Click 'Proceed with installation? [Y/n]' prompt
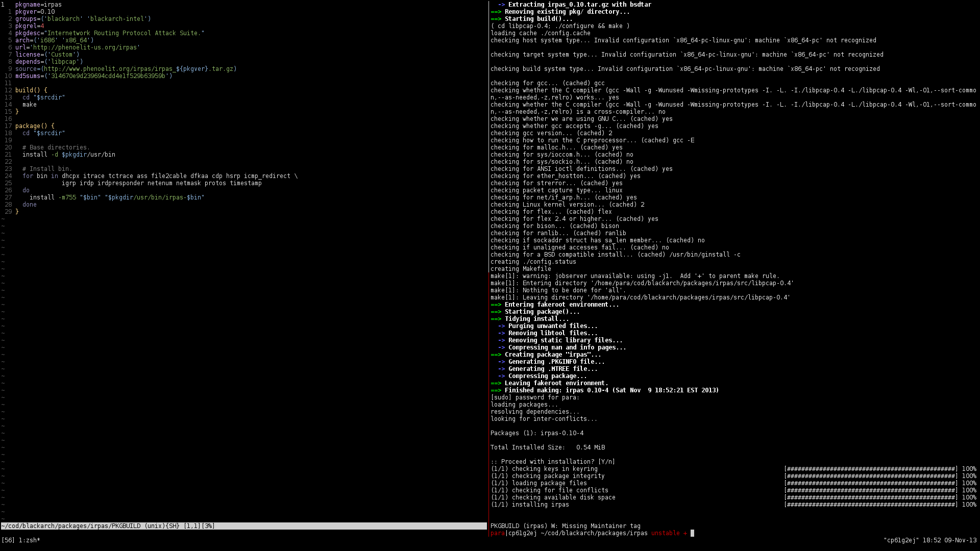Viewport: 980px width, 551px height. tap(553, 462)
